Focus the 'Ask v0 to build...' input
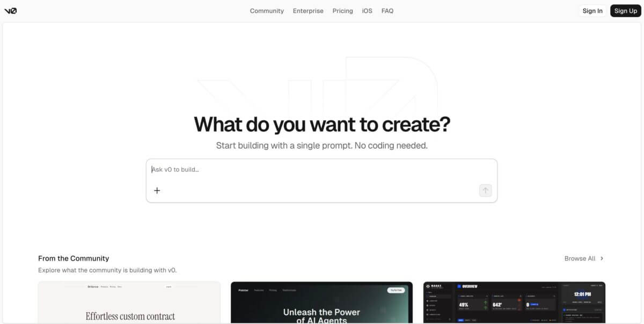Viewport: 644px width, 324px height. (321, 170)
